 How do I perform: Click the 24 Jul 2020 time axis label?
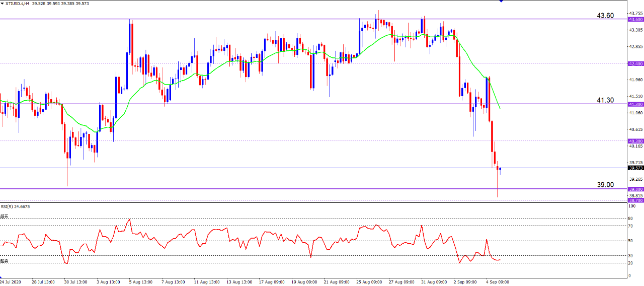[11, 282]
